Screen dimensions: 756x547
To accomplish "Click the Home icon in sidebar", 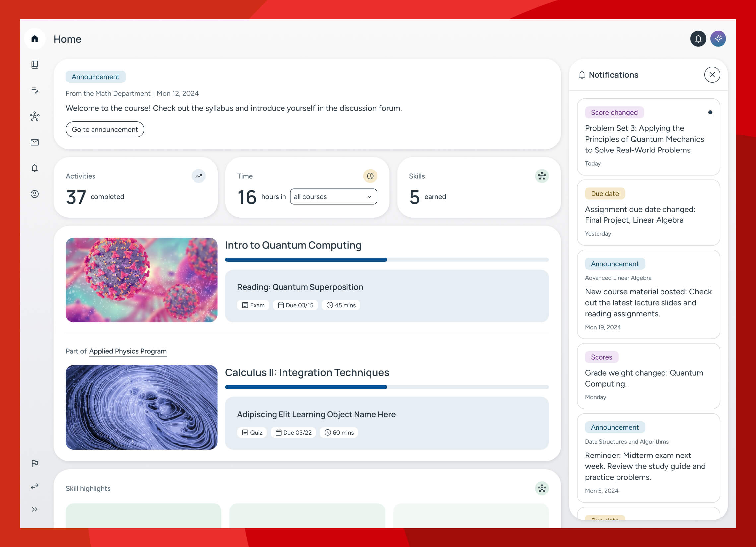I will (35, 39).
